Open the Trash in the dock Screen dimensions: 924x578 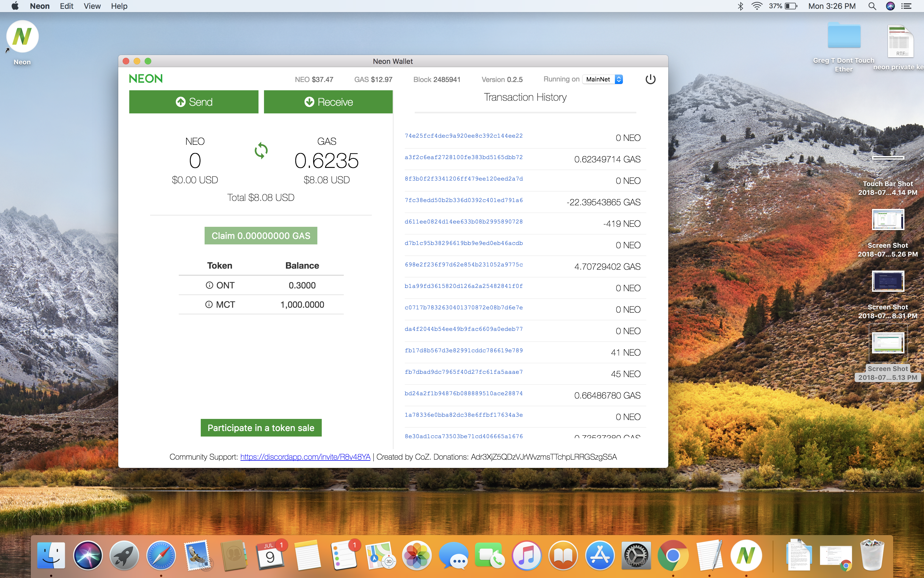tap(872, 555)
